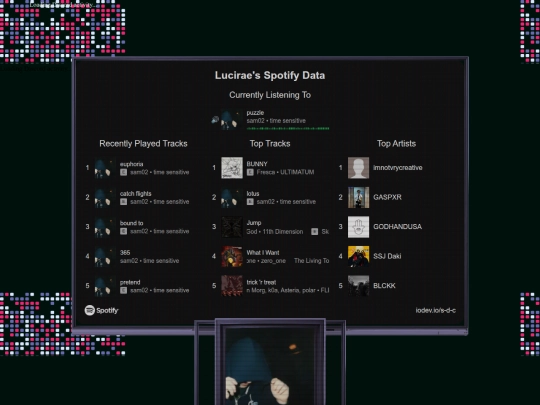Open BLCKK artist image
The height and width of the screenshot is (405, 540).
358,286
